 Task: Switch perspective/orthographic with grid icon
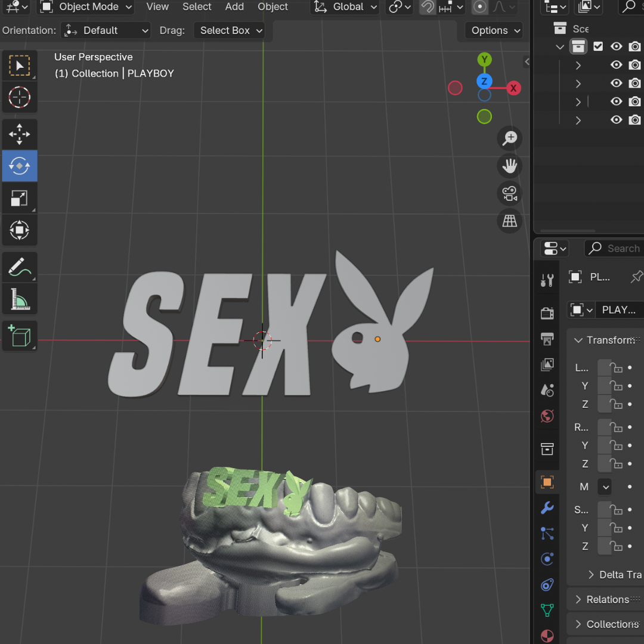tap(509, 221)
